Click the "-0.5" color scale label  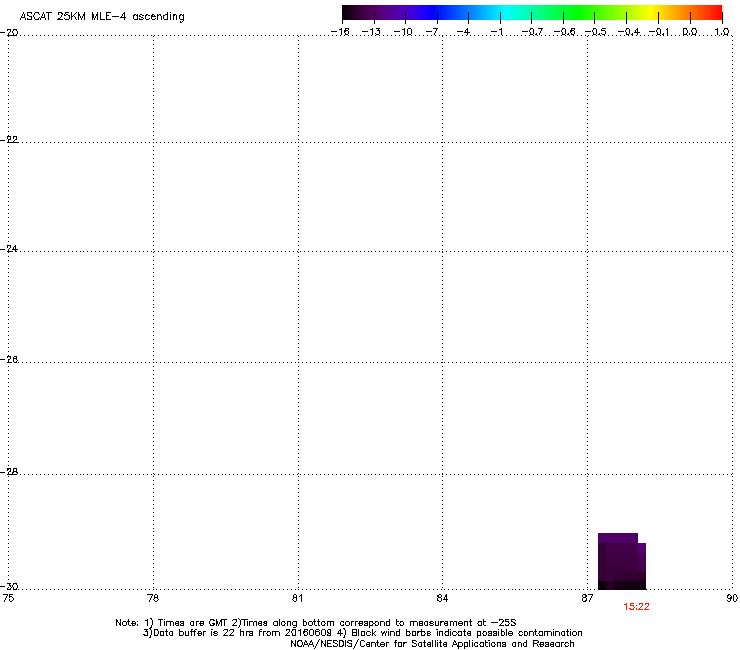click(596, 32)
